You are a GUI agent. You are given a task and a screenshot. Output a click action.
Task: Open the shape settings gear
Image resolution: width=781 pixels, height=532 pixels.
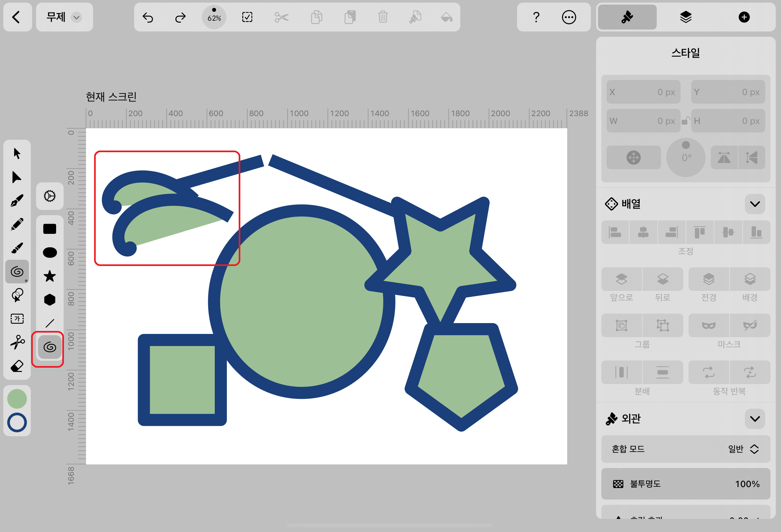point(50,196)
